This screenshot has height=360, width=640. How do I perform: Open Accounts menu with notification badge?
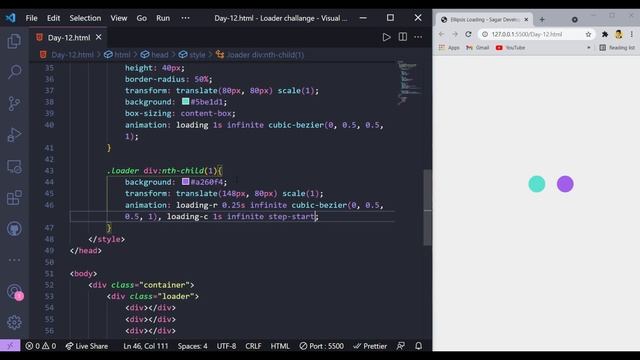point(14,291)
